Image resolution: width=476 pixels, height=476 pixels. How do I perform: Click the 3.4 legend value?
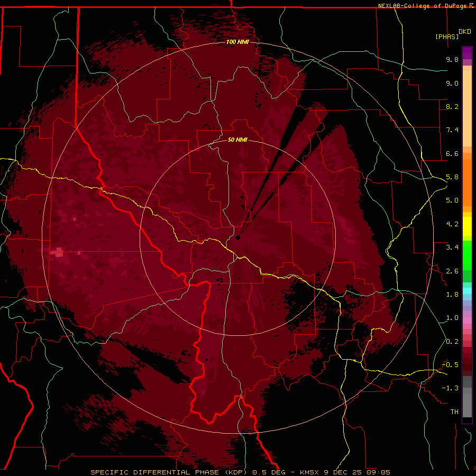click(452, 248)
